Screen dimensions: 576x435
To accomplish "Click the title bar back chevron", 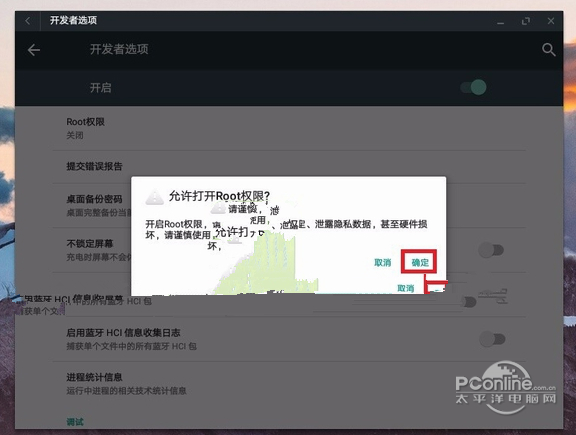I will pos(28,21).
